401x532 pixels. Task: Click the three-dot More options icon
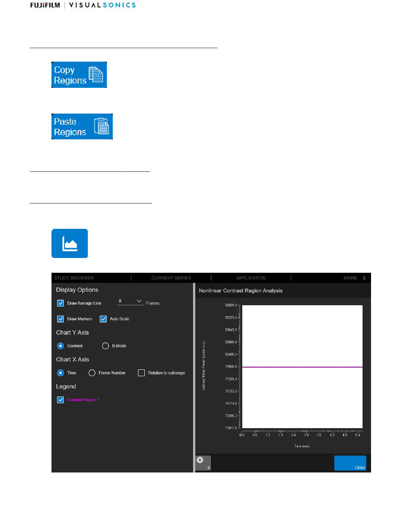[x=364, y=278]
